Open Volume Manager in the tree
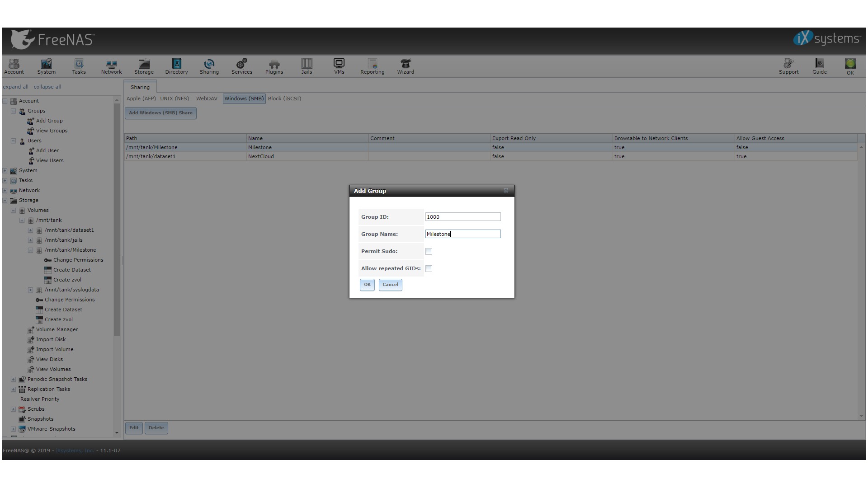Image resolution: width=868 pixels, height=488 pixels. tap(57, 329)
